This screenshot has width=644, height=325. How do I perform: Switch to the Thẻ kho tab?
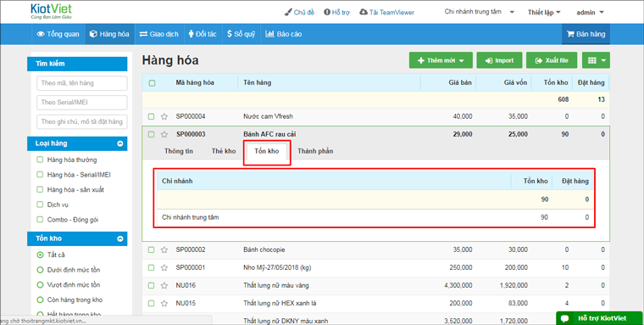point(224,151)
